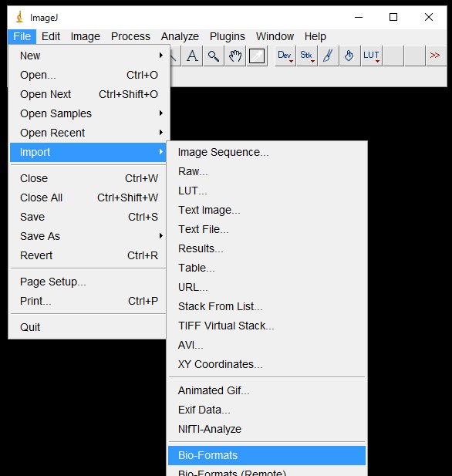Screen dimensions: 452x476
Task: Select the Text tool (A icon)
Action: (192, 56)
